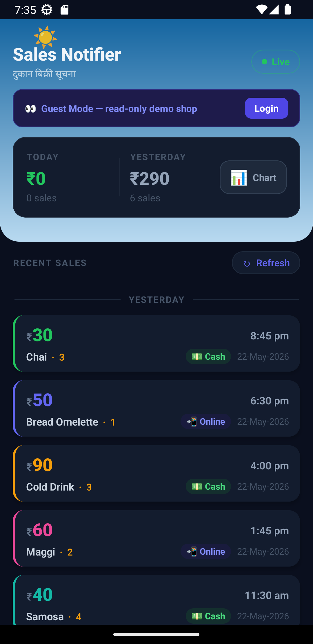Open the ₹30 Chai sale card
Image resolution: width=313 pixels, height=644 pixels.
pos(156,343)
